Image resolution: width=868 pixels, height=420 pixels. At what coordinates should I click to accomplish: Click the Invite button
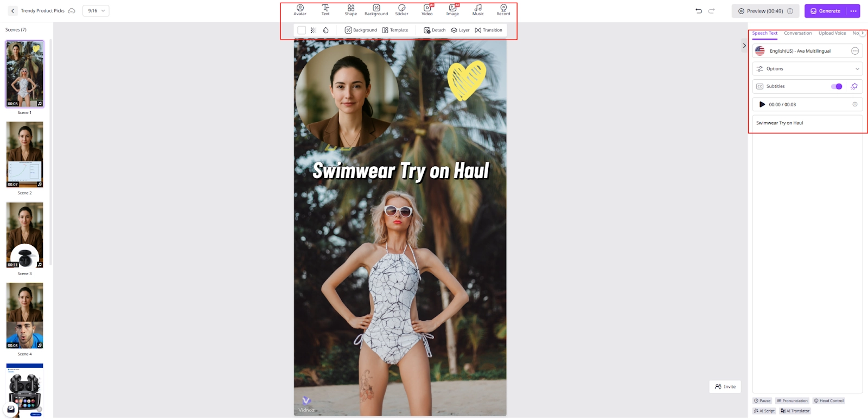[x=725, y=387]
